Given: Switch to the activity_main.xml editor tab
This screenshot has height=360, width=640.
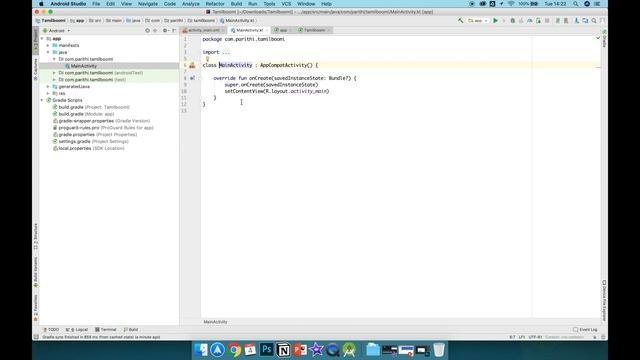Looking at the screenshot, I should tap(203, 30).
